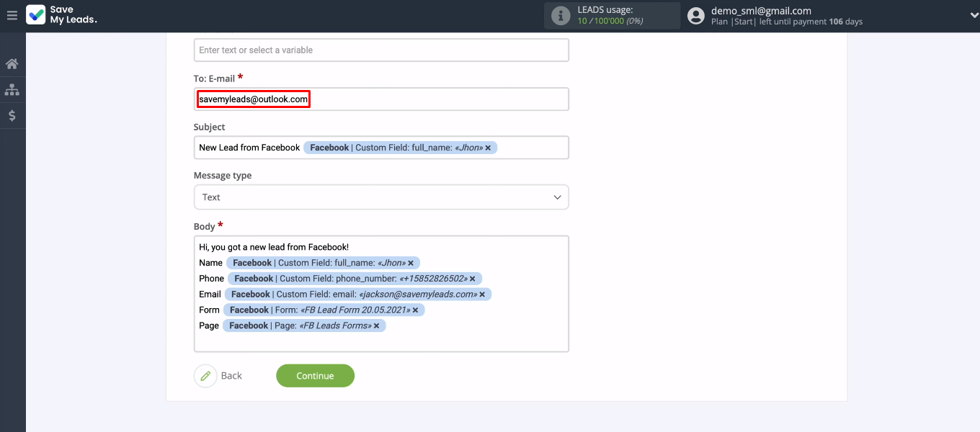
Task: Click the demo_sml@gmail.com account text
Action: (761, 11)
